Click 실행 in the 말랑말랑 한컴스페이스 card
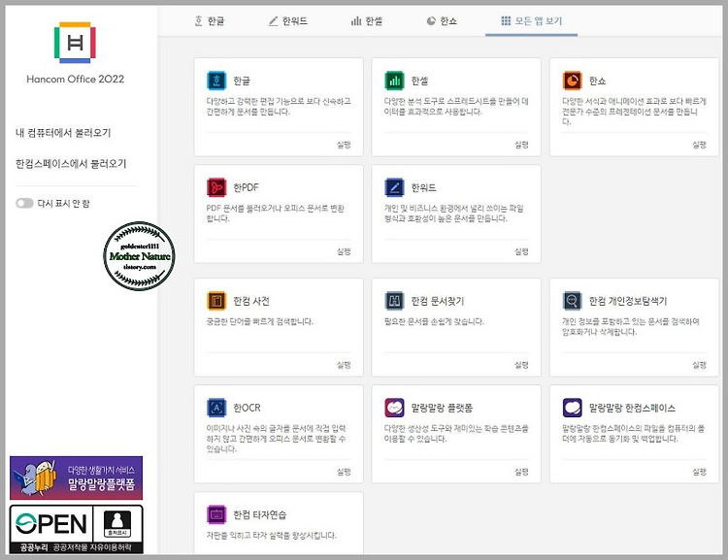 (x=699, y=472)
